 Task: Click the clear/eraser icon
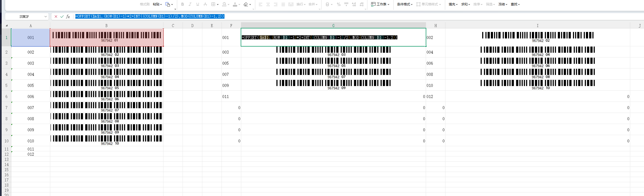(246, 4)
